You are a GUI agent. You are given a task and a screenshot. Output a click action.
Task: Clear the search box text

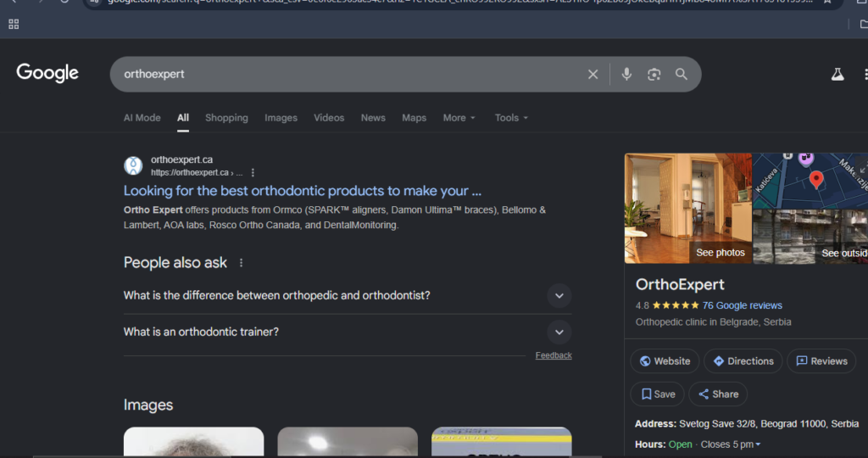click(x=593, y=75)
